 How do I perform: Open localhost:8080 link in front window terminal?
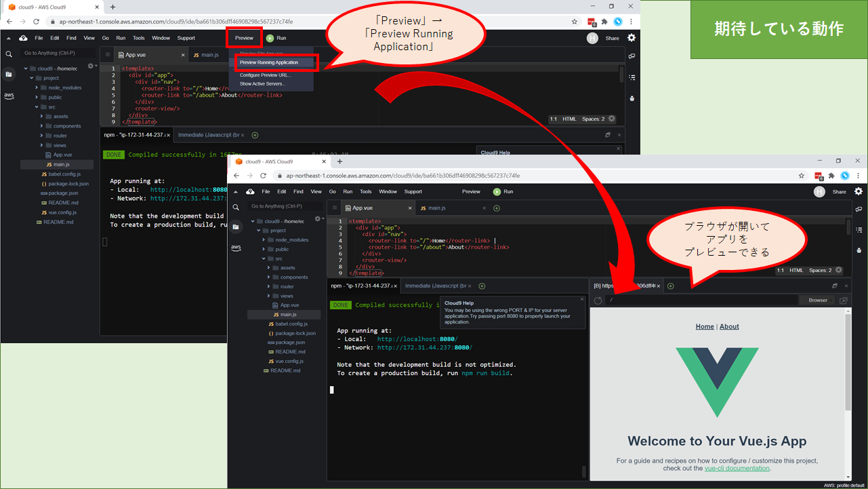click(x=417, y=338)
